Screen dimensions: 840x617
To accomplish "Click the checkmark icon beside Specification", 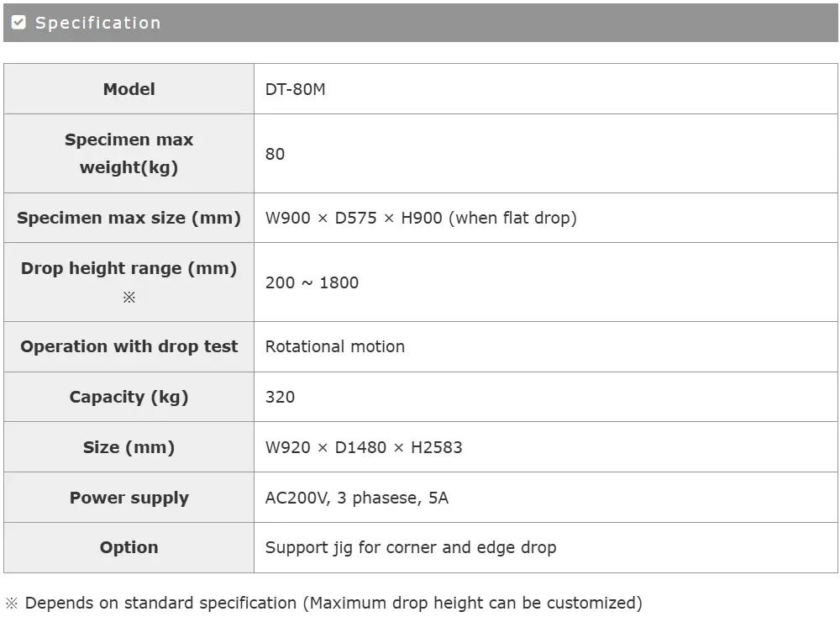I will pos(18,23).
